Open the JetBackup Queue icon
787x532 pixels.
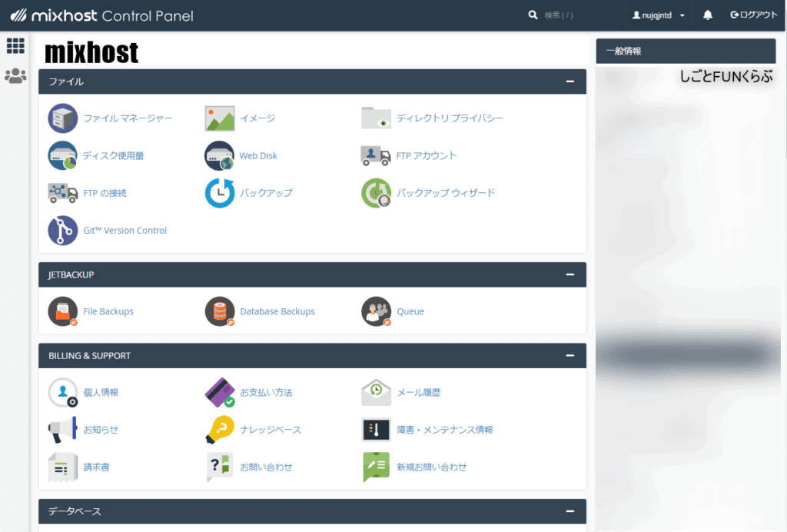point(376,311)
